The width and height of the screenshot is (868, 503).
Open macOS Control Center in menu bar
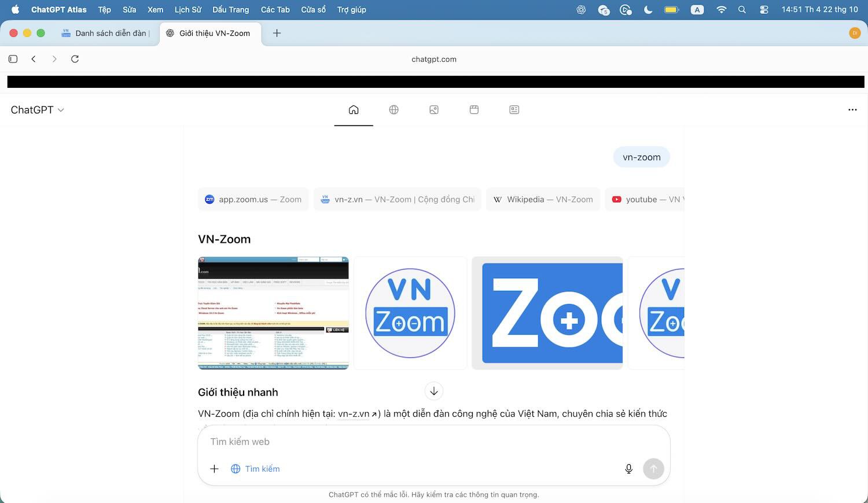764,10
